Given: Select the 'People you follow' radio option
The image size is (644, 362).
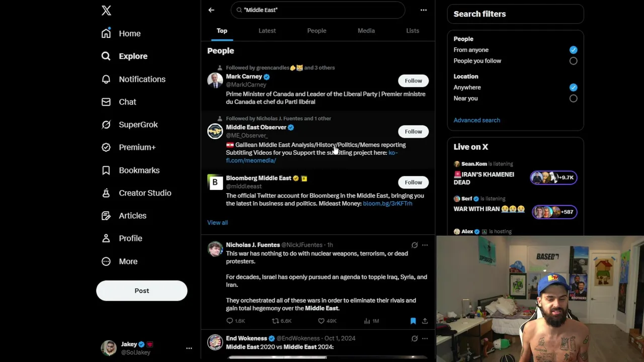Looking at the screenshot, I should tap(573, 61).
